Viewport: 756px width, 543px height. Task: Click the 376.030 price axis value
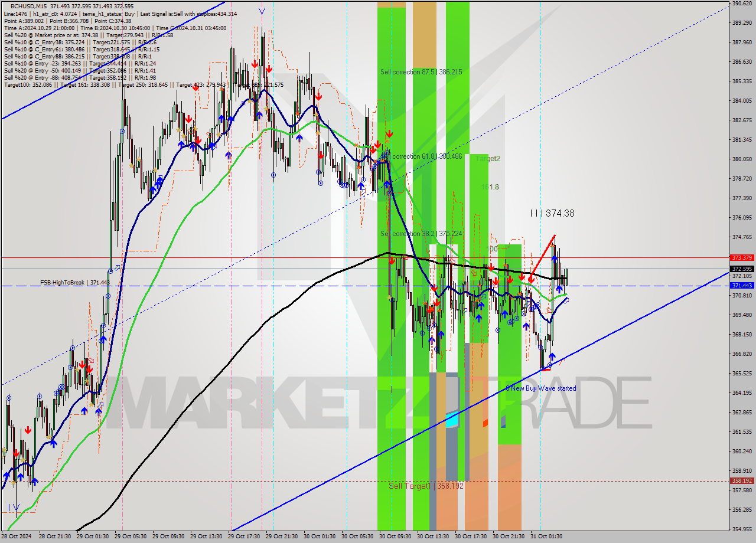coord(742,217)
